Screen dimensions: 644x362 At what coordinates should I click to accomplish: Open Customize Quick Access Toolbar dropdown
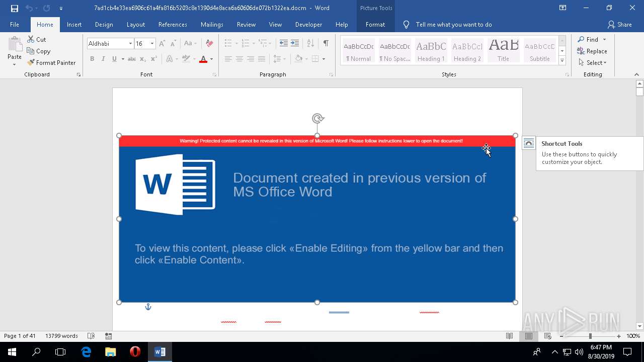(x=61, y=8)
